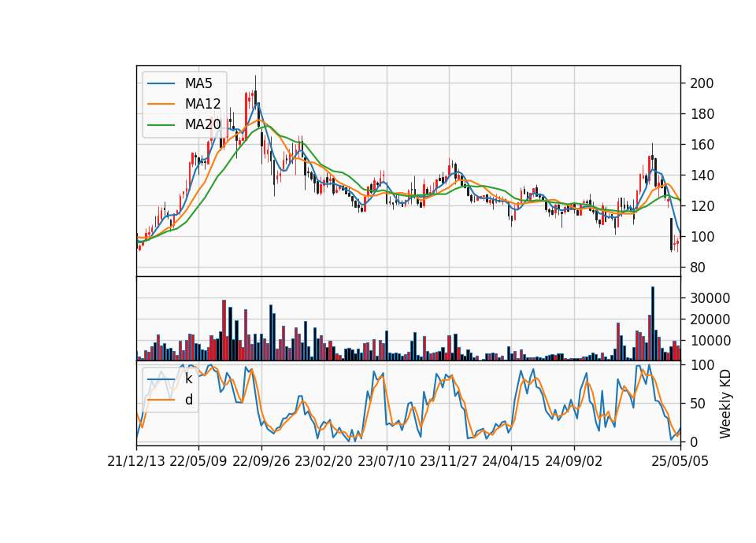Screen dimensions: 756x543
Task: Click the 23/02/20 date tick label
Action: pyautogui.click(x=324, y=461)
